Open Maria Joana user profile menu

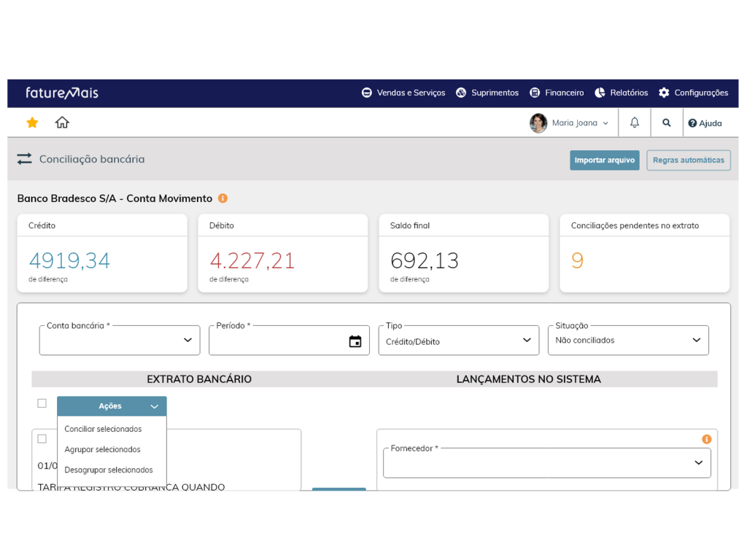(569, 123)
